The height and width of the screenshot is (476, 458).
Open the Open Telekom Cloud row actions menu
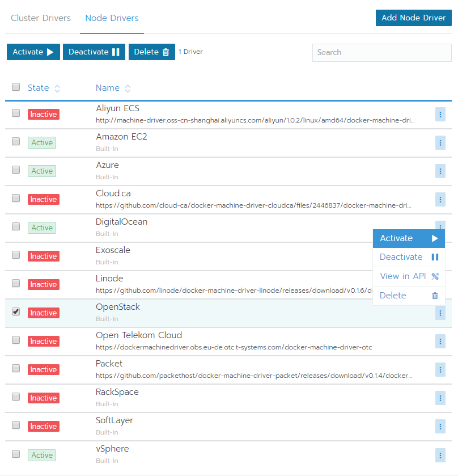tap(440, 342)
